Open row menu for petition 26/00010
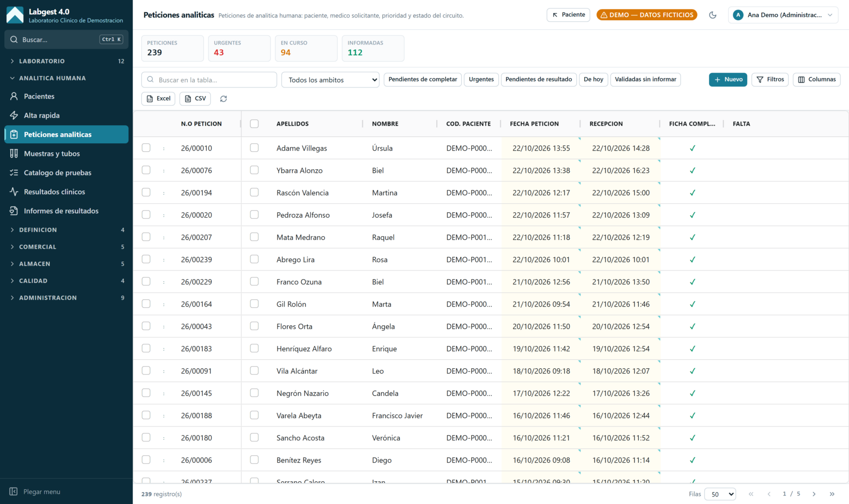 (163, 149)
